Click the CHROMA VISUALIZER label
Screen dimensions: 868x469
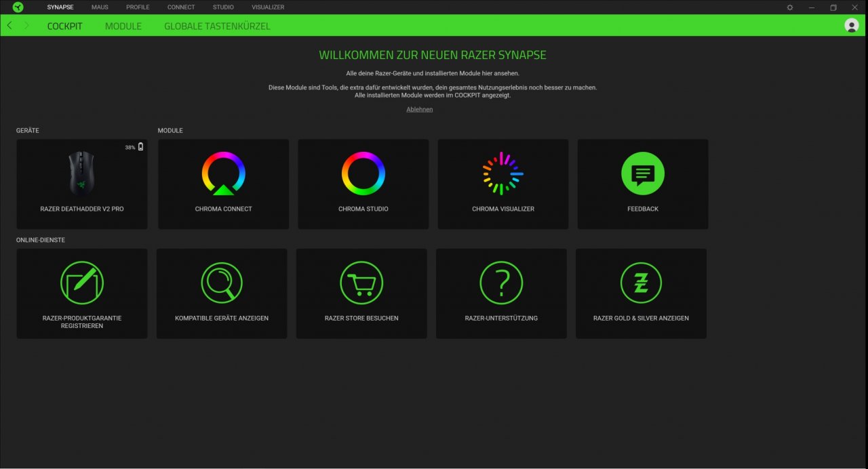point(503,209)
